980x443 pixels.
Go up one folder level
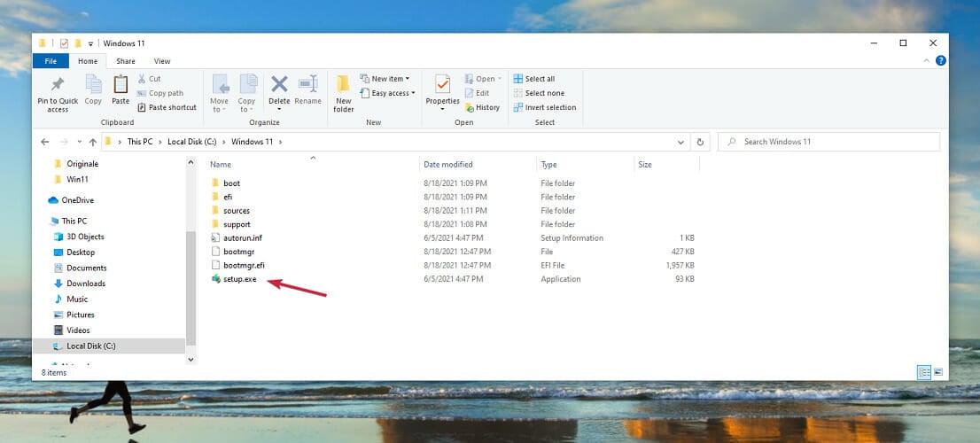point(92,142)
